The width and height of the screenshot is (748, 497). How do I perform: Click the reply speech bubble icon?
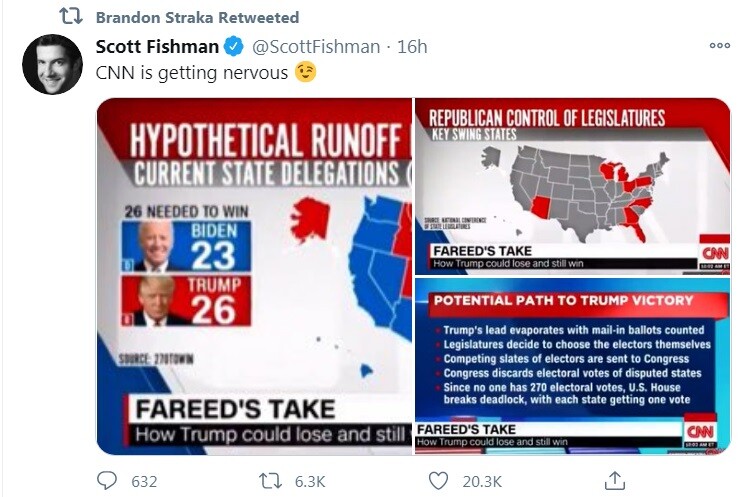[107, 481]
